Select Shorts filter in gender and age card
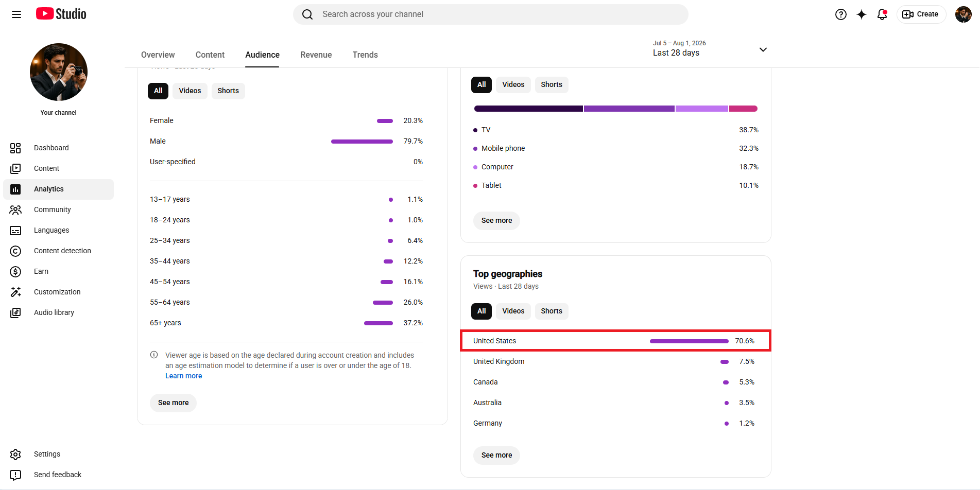Screen dimensions: 980x490 pos(228,91)
